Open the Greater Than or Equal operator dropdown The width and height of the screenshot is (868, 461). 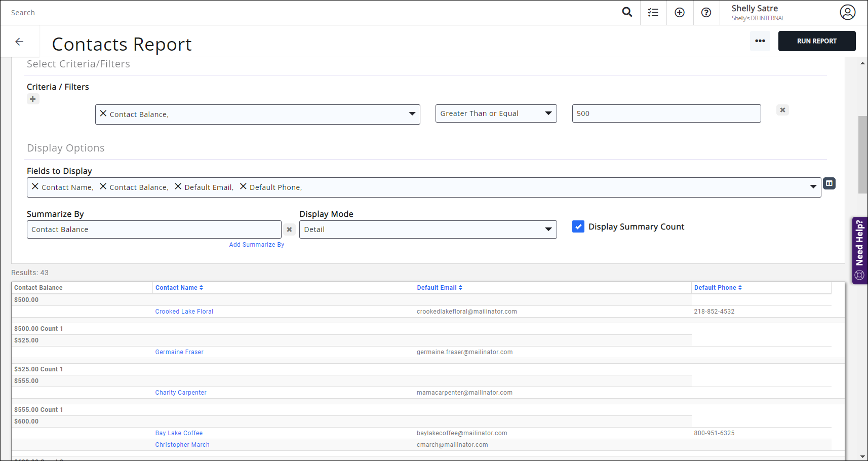tap(548, 113)
